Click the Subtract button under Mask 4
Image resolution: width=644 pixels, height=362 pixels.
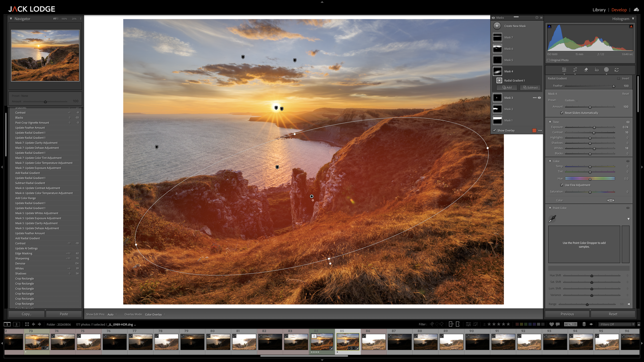click(530, 88)
